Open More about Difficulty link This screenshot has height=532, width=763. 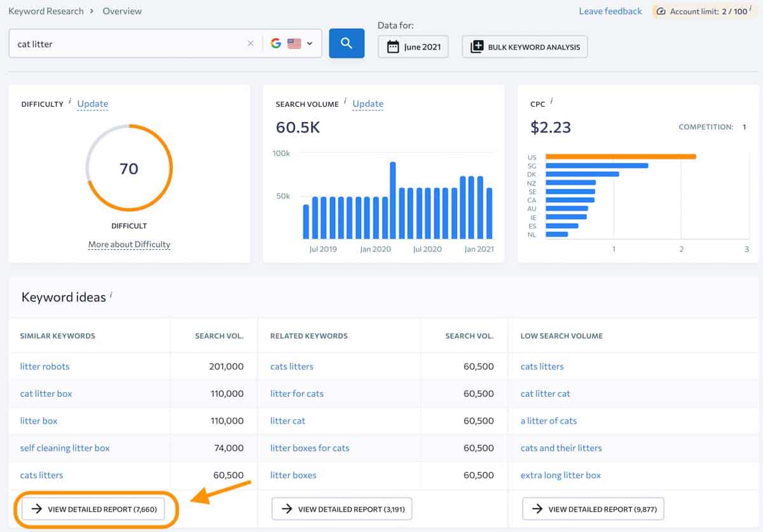pos(129,244)
